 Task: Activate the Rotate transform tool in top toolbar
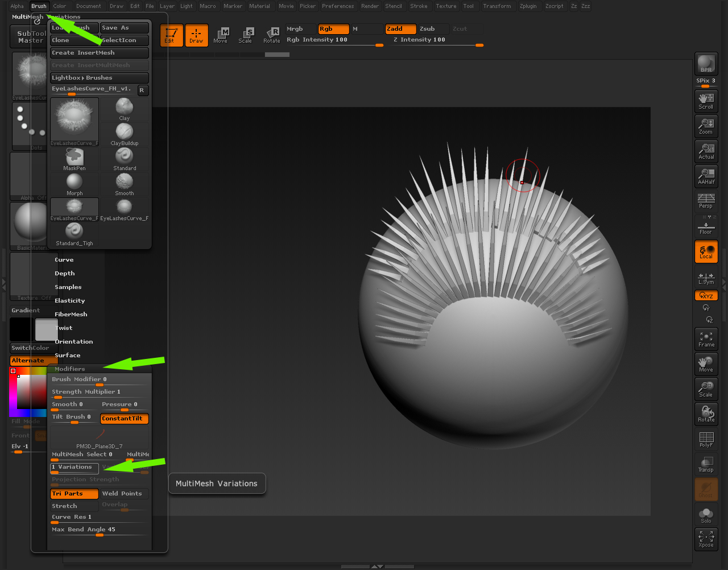271,35
